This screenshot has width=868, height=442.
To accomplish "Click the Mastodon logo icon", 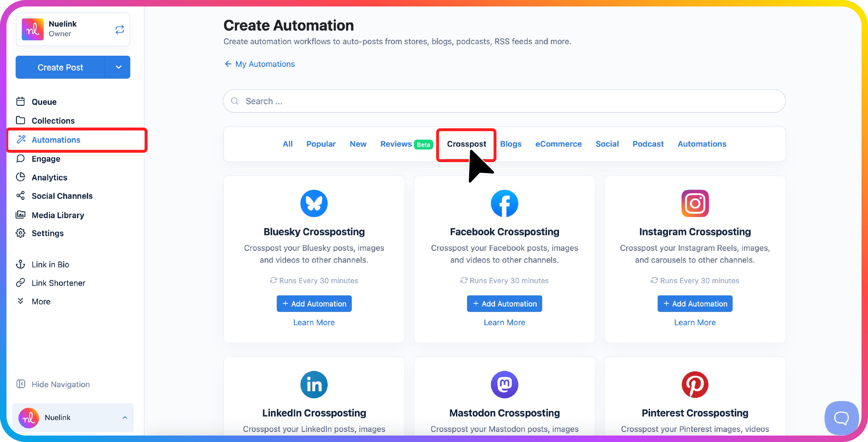I will coord(504,385).
